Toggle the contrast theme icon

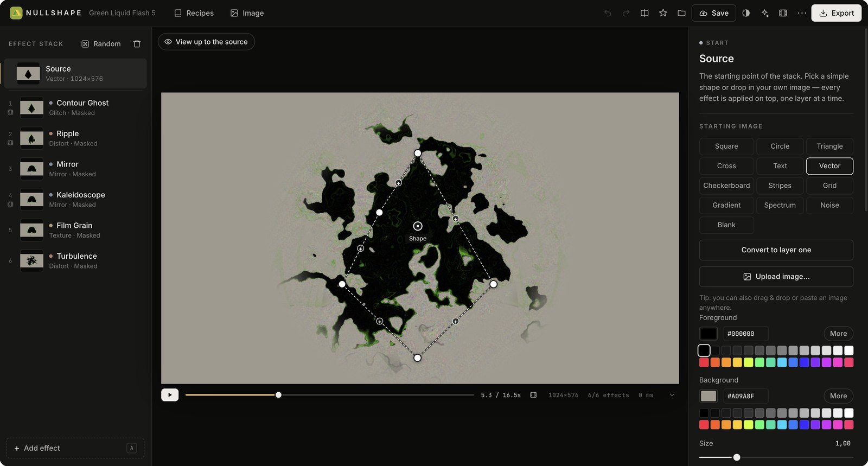pos(746,13)
